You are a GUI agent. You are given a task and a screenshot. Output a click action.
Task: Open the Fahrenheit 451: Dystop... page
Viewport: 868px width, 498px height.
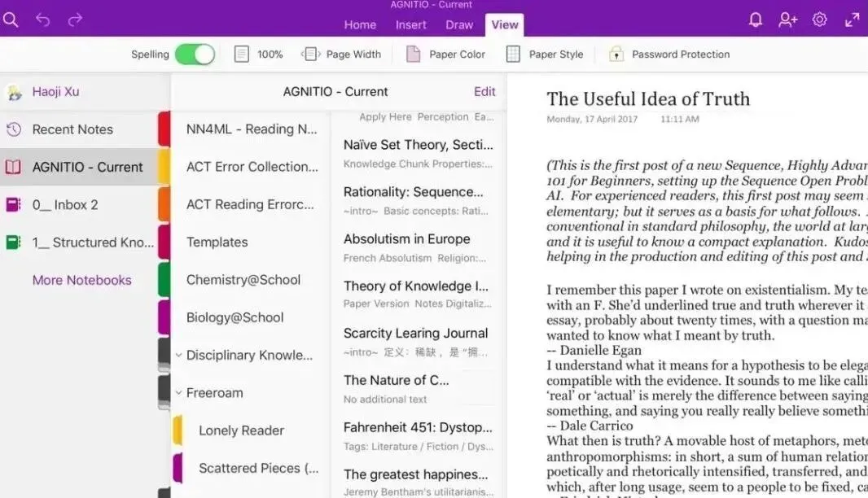(x=418, y=435)
